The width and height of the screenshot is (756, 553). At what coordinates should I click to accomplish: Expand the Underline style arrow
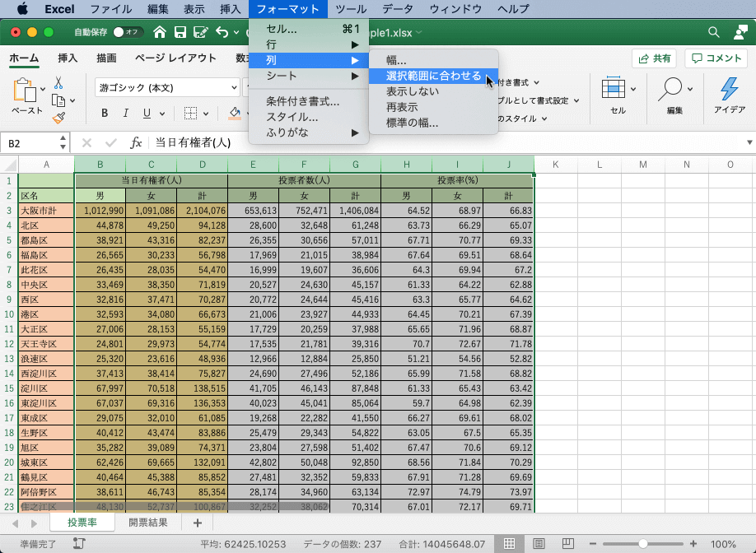click(x=162, y=114)
